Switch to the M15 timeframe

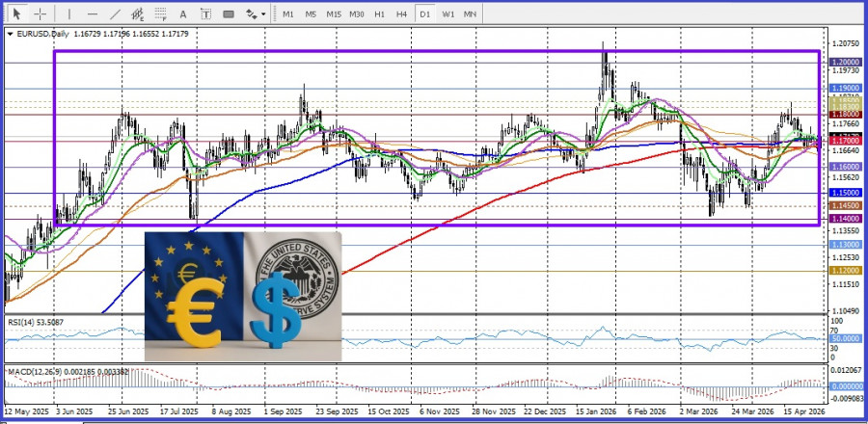[x=333, y=14]
